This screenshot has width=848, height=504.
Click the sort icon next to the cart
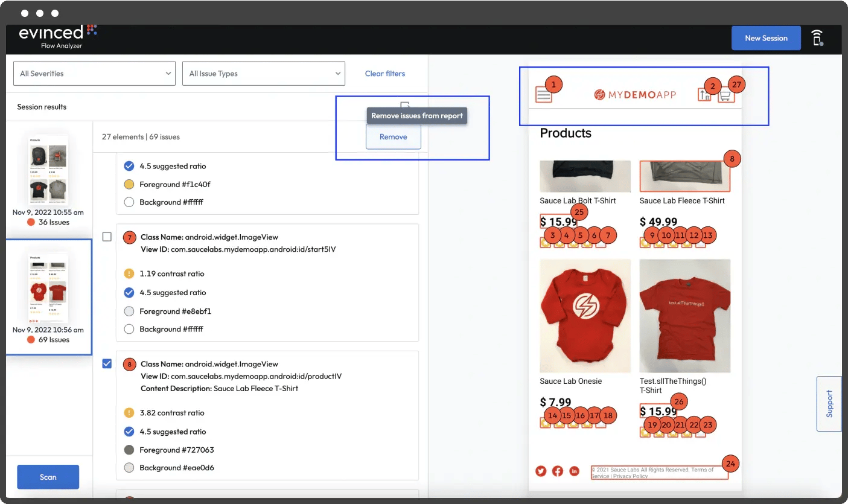coord(704,95)
